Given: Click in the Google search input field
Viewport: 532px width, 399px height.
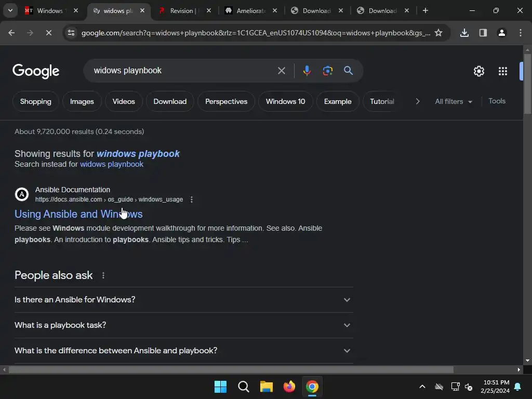Looking at the screenshot, I should click(x=183, y=71).
